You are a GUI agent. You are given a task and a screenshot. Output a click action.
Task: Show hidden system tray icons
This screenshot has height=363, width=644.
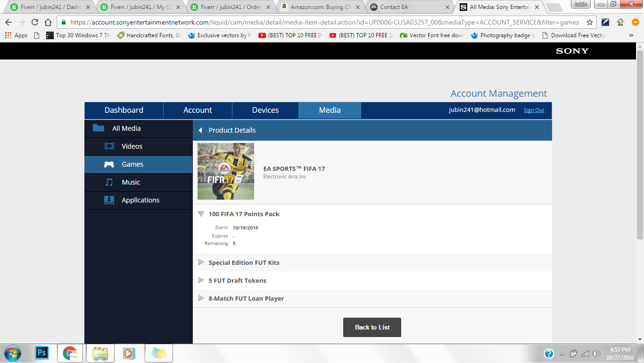click(562, 354)
